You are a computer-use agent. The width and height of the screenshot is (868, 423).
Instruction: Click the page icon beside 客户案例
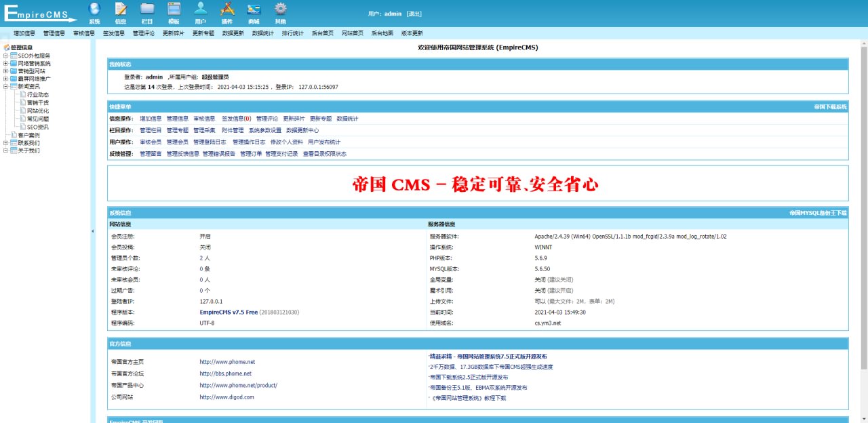[14, 135]
